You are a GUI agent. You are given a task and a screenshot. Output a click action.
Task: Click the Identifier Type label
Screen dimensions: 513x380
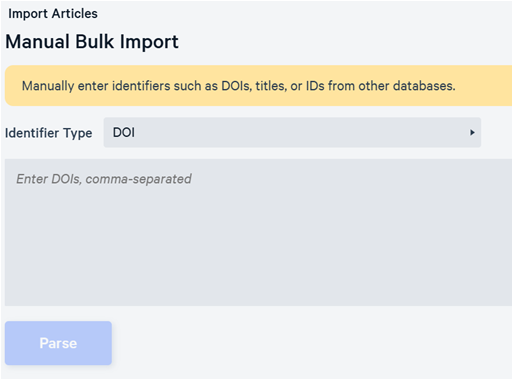(49, 133)
